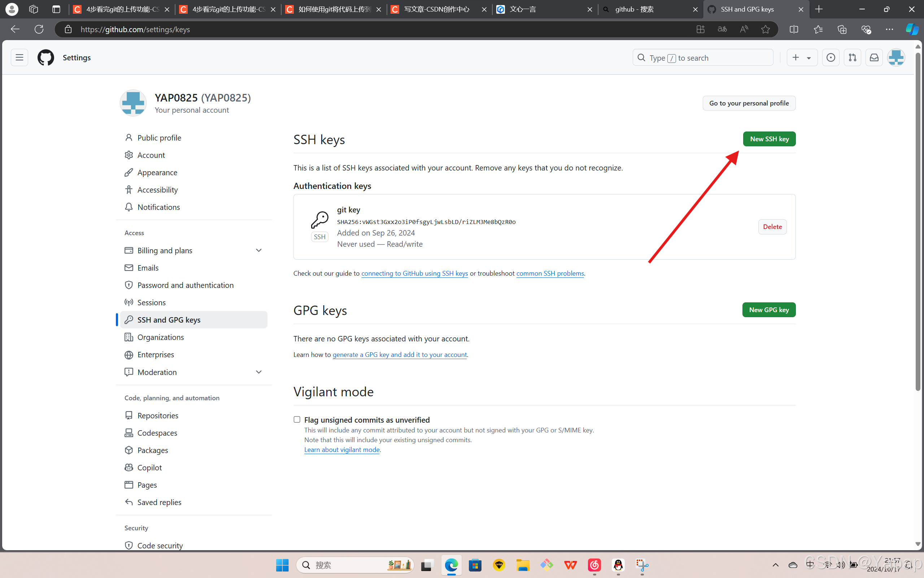The image size is (924, 578).
Task: Open the user avatar menu in header
Action: pos(896,58)
